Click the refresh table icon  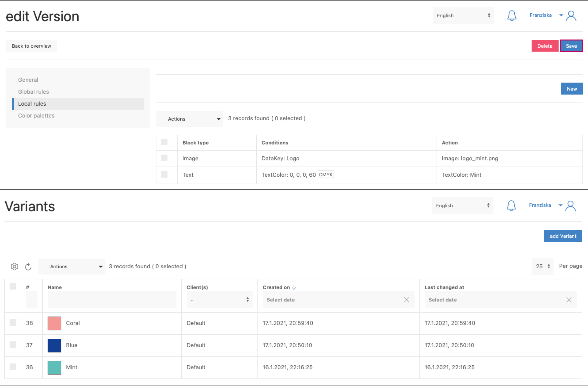point(28,267)
